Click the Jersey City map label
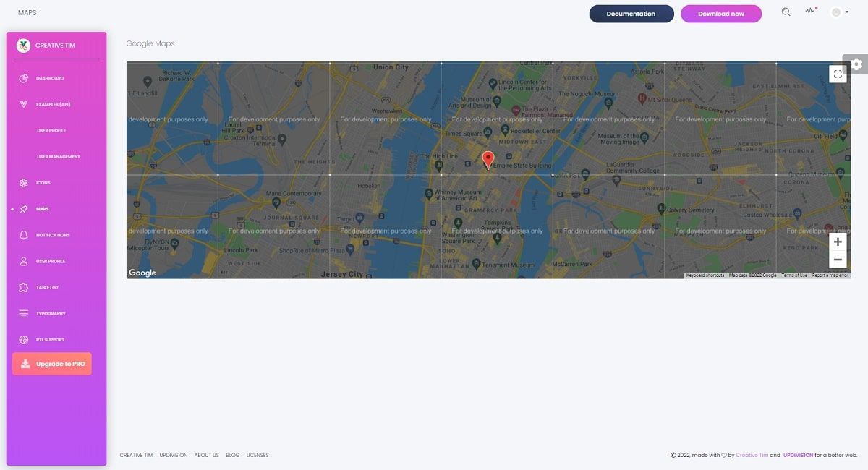868x470 pixels. click(341, 274)
